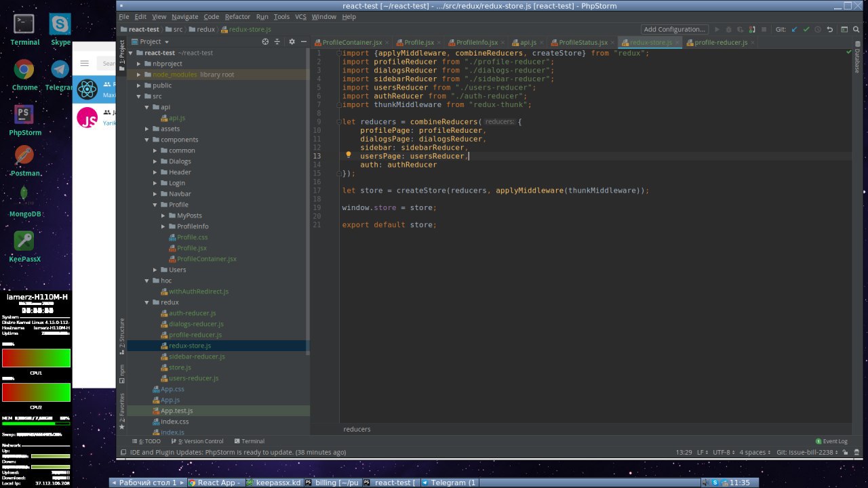The height and width of the screenshot is (488, 868).
Task: Open users-reducer.js in the project tree
Action: pos(193,378)
